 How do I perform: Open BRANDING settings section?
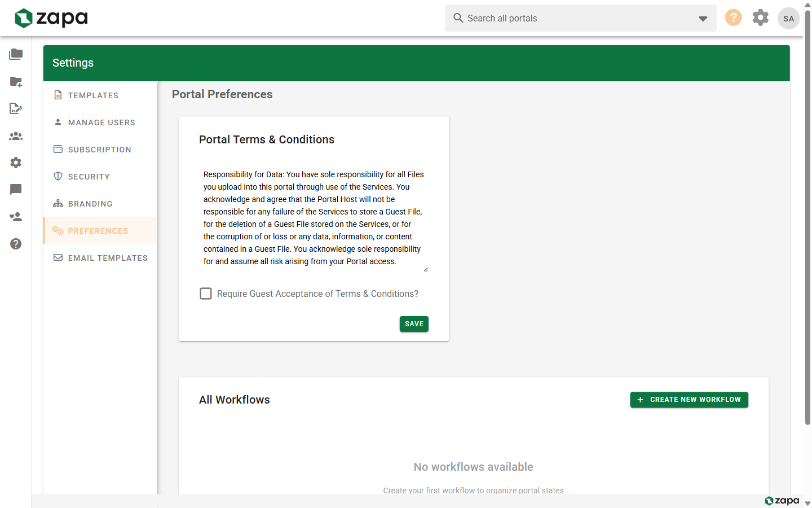[x=100, y=203]
